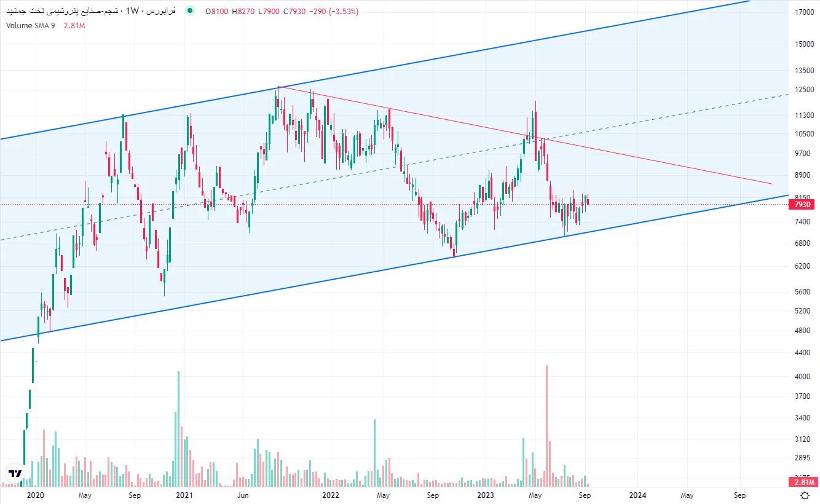Viewport: 820px width, 504px height.
Task: Click the 2895 price axis label
Action: coord(804,459)
